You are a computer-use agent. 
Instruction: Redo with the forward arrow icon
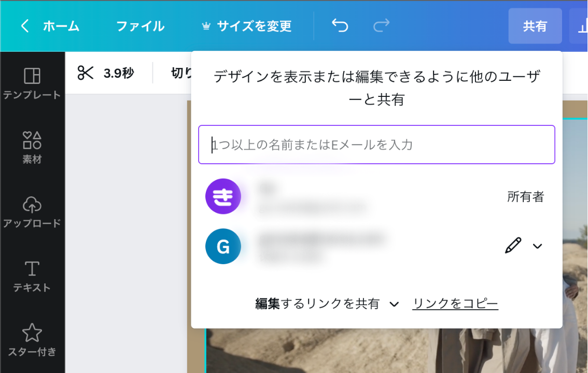tap(382, 25)
